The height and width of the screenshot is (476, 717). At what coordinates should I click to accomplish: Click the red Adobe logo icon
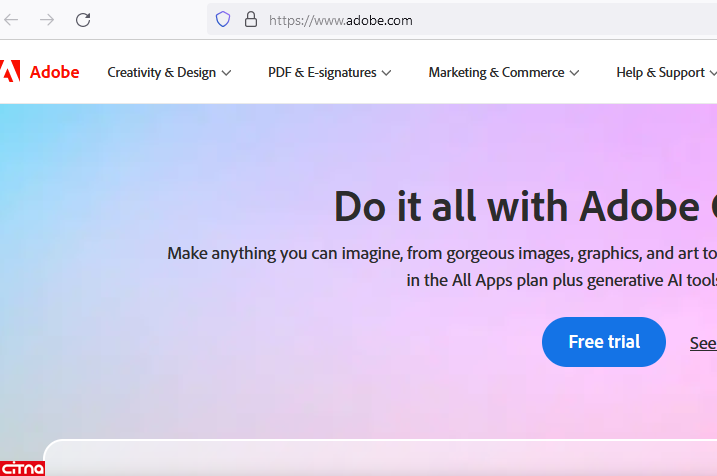point(10,72)
